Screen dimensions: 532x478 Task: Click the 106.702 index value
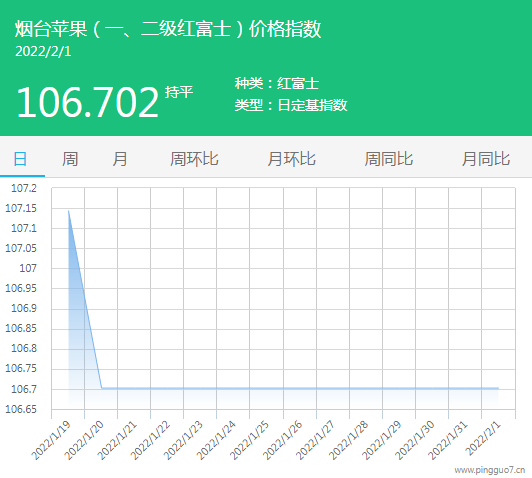pyautogui.click(x=88, y=102)
